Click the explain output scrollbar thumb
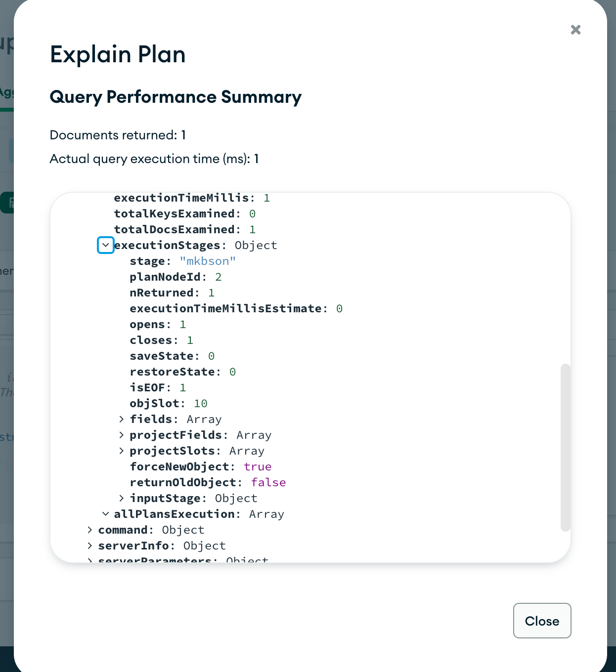Image resolution: width=616 pixels, height=672 pixels. click(566, 448)
